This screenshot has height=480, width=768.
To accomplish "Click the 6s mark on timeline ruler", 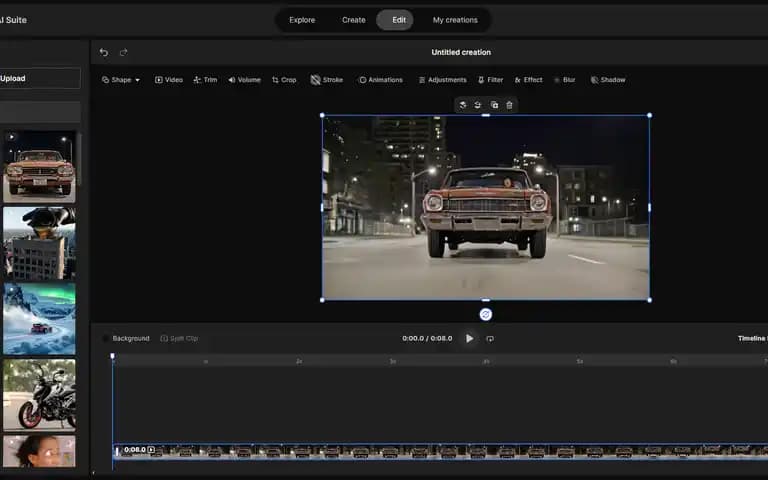I will click(x=673, y=361).
